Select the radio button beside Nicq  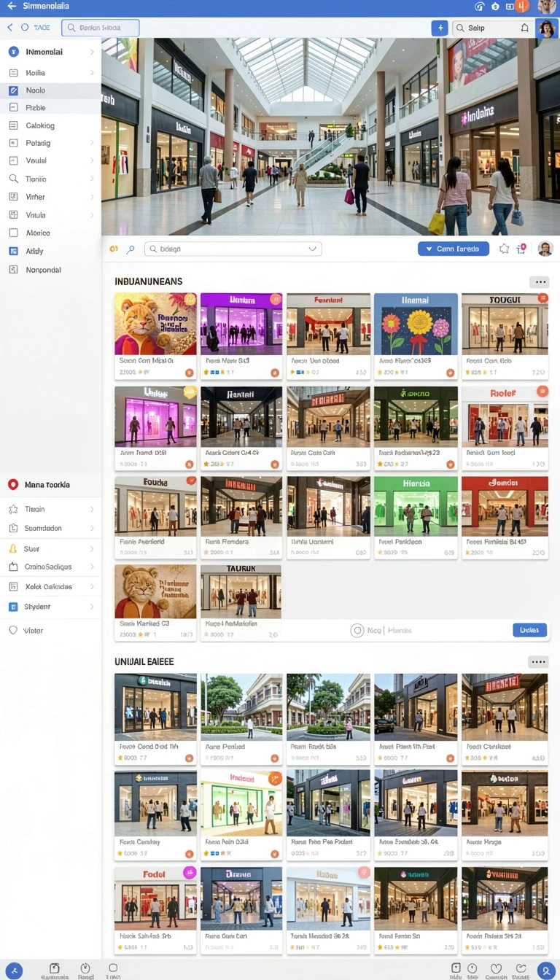[357, 631]
